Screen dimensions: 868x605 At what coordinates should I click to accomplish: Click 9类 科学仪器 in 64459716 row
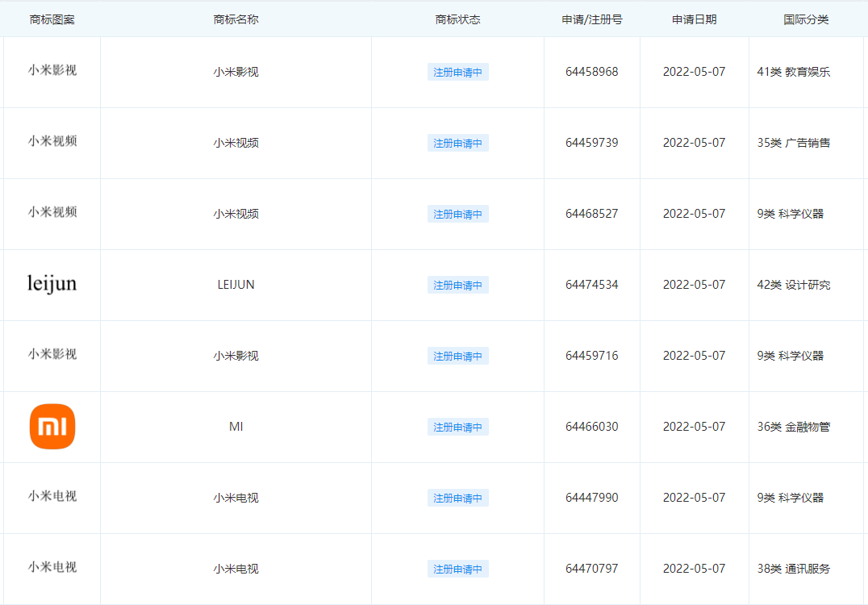pyautogui.click(x=790, y=356)
